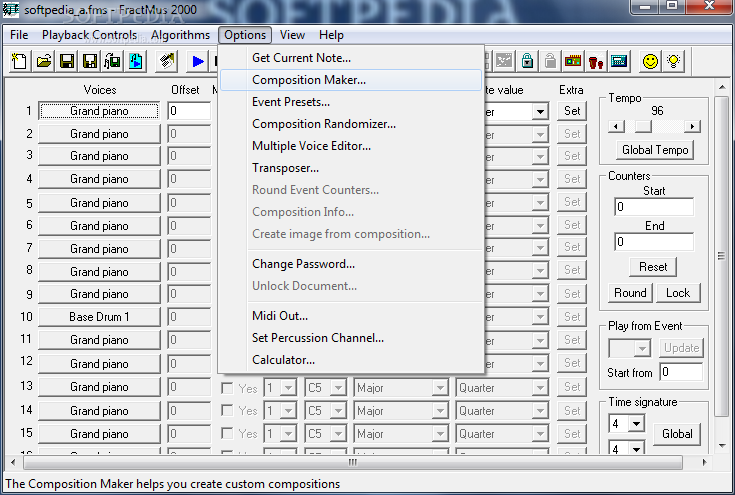Open row 14 Major scale dropdown
Viewport: 735px width, 495px height.
[x=401, y=411]
